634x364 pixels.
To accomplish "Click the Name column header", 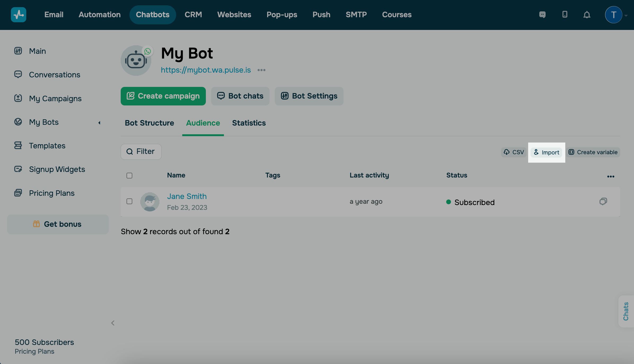I will click(176, 175).
